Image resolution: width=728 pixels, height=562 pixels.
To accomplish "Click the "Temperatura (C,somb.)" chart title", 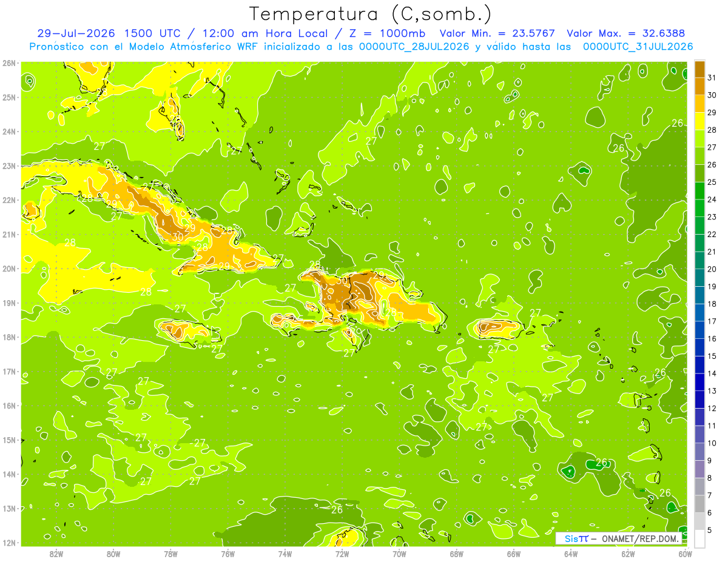I will point(371,15).
